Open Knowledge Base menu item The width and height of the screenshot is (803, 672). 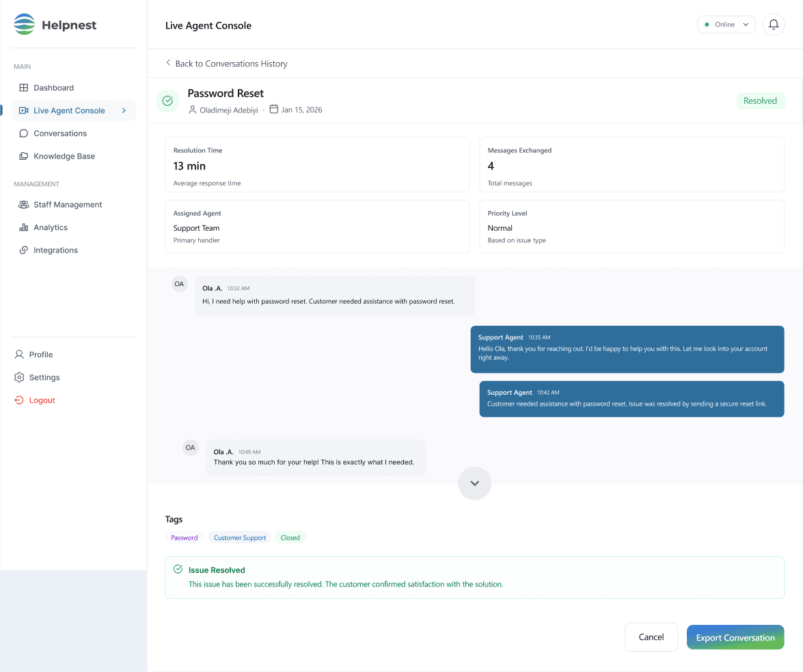[74, 156]
